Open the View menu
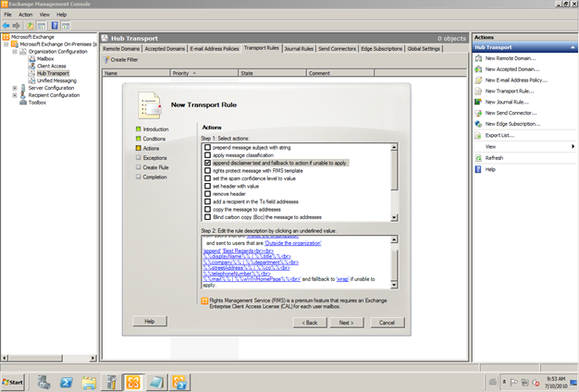This screenshot has width=579, height=392. pyautogui.click(x=44, y=15)
